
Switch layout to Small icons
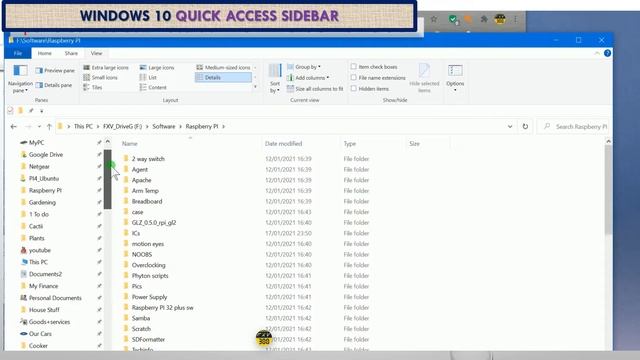tap(101, 78)
